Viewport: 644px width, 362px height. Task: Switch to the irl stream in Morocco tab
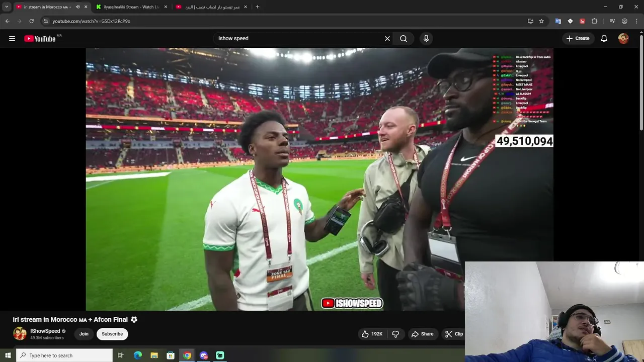click(x=51, y=7)
